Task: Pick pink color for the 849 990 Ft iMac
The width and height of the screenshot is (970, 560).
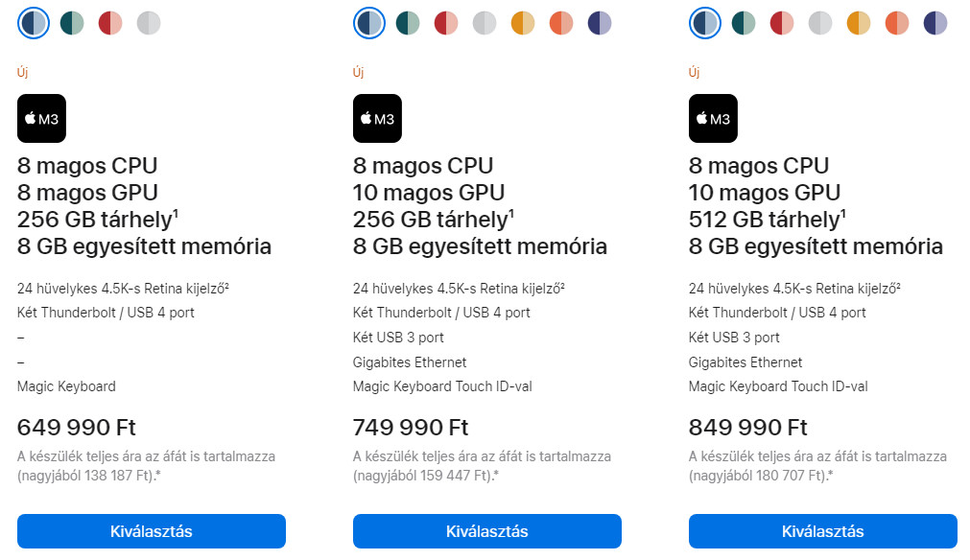Action: click(782, 23)
